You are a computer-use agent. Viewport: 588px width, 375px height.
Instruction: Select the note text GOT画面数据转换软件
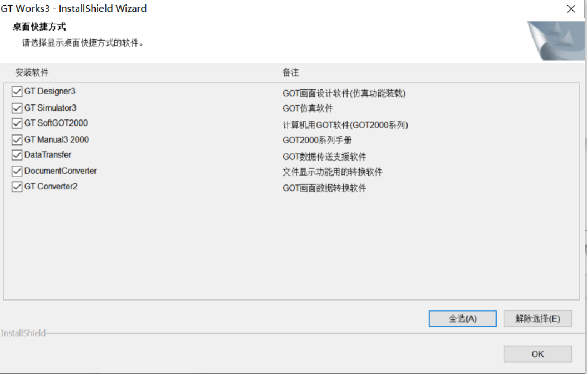tap(324, 188)
